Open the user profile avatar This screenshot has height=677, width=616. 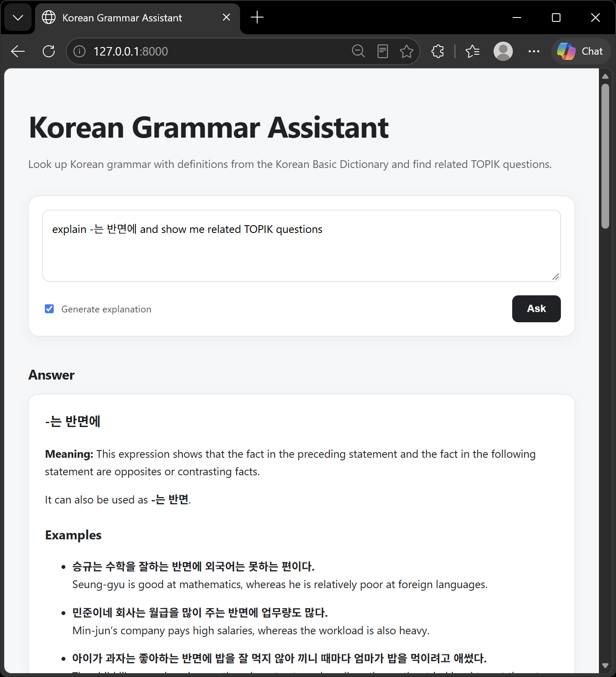[x=503, y=51]
